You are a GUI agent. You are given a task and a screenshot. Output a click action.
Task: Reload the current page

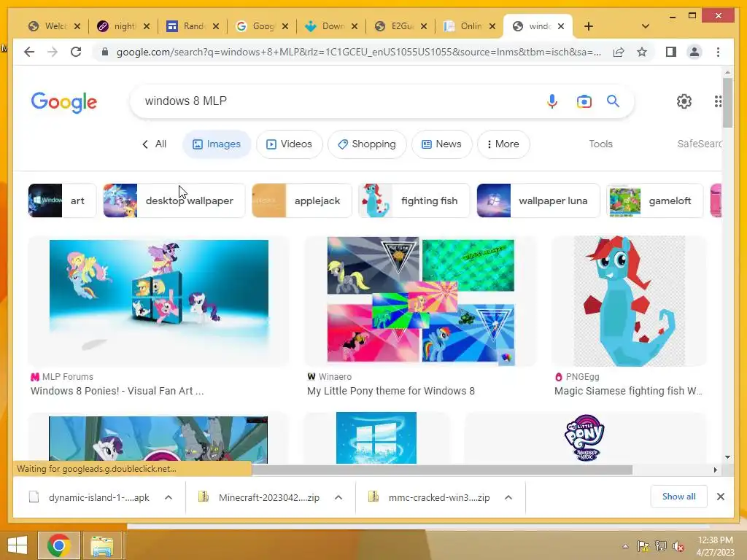(76, 52)
